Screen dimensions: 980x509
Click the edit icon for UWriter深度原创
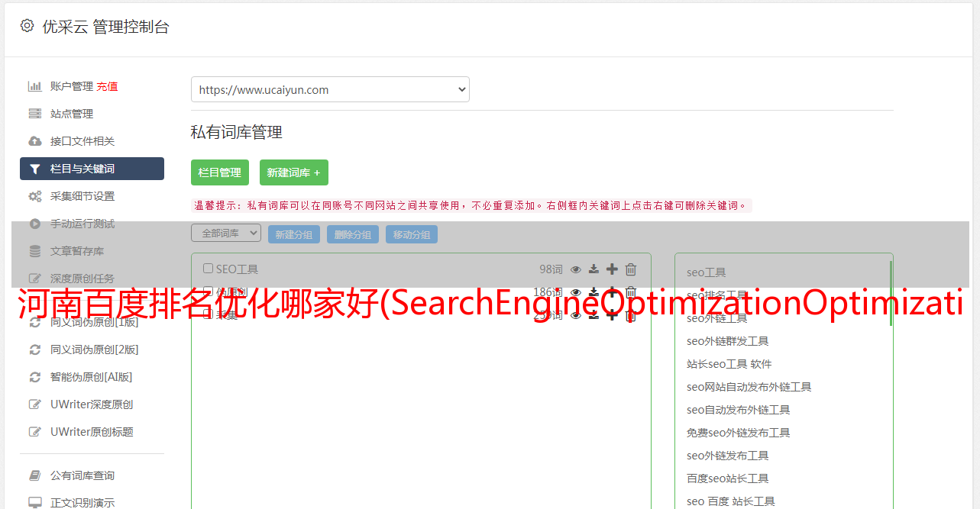(35, 404)
